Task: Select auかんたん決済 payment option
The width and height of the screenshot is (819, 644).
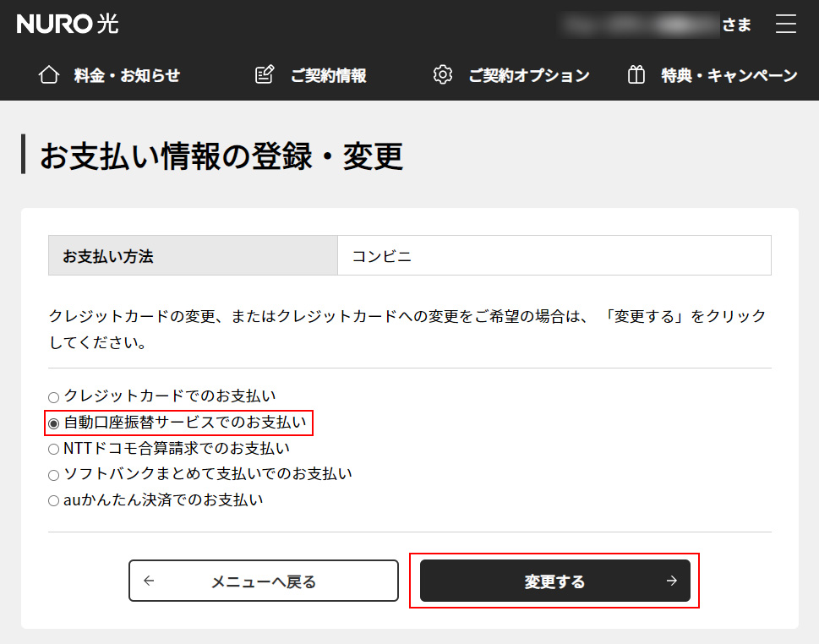Action: (x=53, y=500)
